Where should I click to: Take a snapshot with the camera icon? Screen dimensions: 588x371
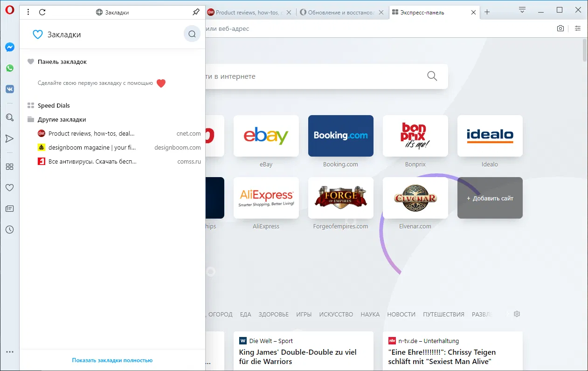click(x=560, y=28)
